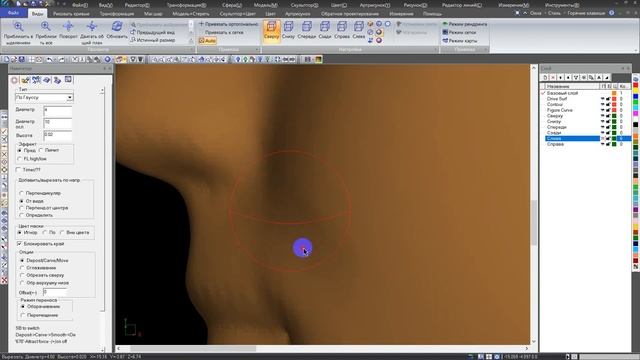Screen dimensions: 640x360
Task: Activate the Поворот rotate view tool
Action: 68,27
